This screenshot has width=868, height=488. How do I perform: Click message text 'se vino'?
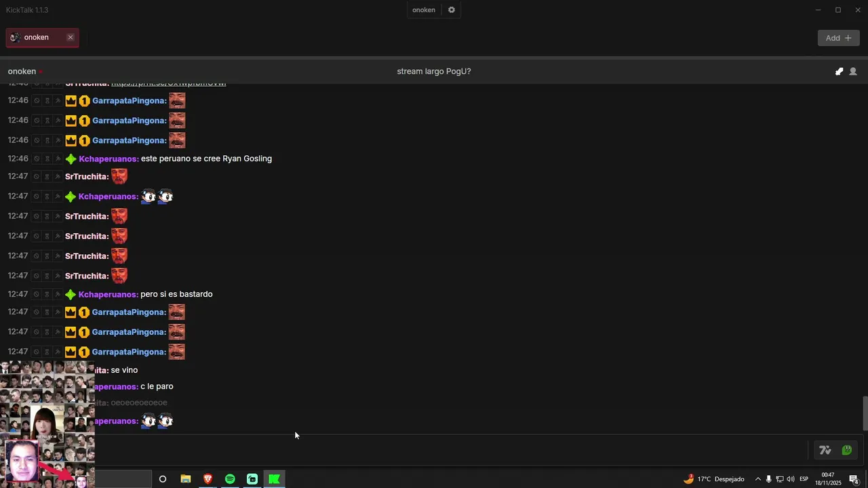[124, 370]
